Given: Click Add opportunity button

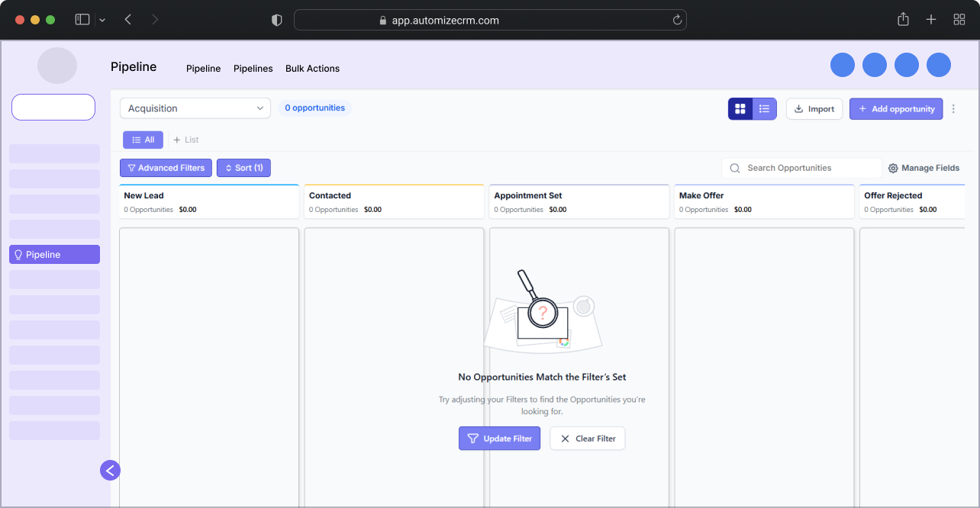Looking at the screenshot, I should pos(895,109).
